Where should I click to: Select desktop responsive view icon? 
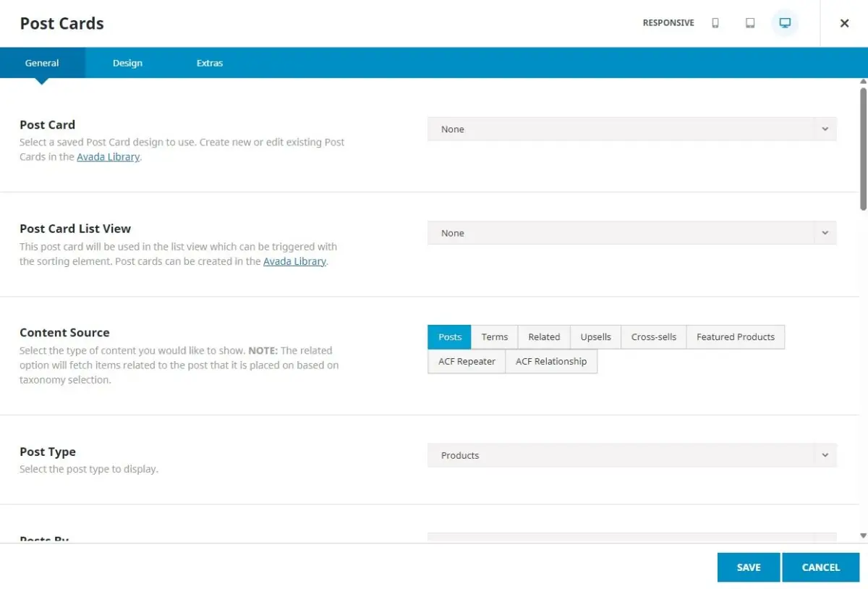tap(785, 23)
